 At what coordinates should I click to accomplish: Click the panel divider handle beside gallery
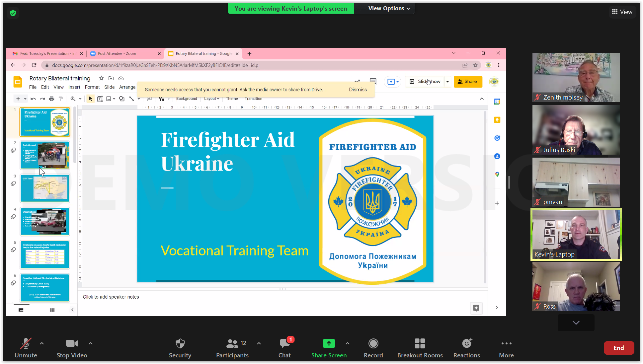coord(509,182)
